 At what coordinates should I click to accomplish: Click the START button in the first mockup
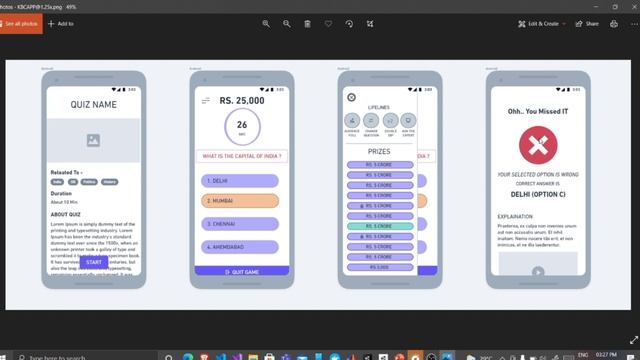click(x=94, y=262)
